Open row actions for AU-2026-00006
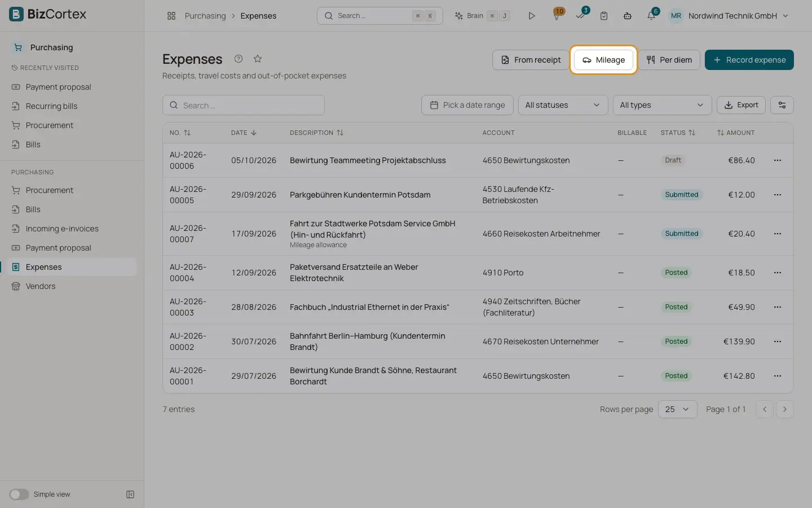This screenshot has width=812, height=508. [x=778, y=160]
